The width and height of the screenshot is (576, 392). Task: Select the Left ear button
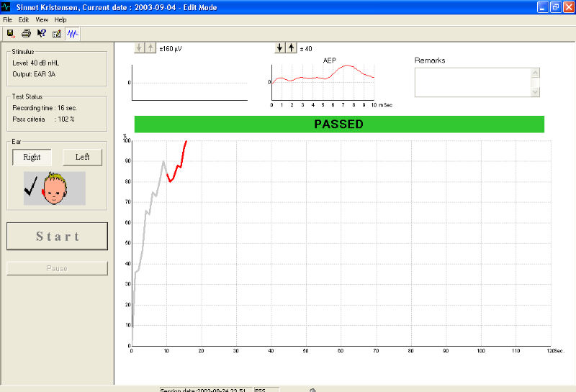82,158
